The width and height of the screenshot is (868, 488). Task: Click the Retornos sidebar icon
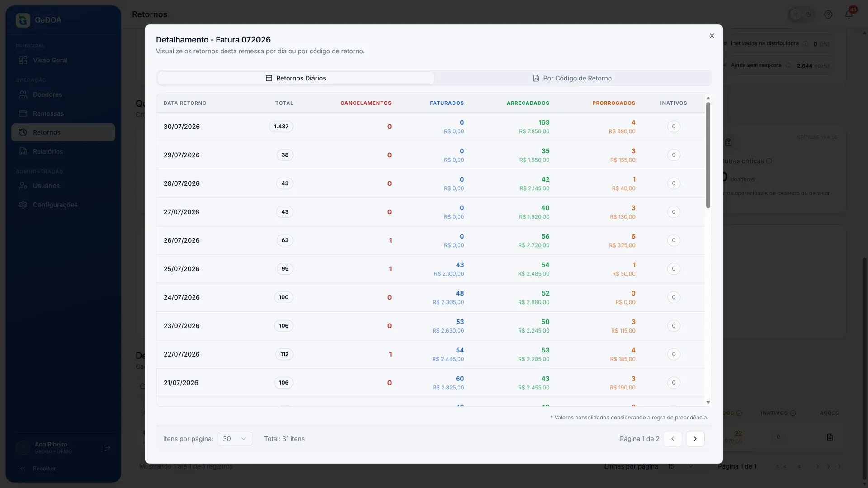[23, 132]
